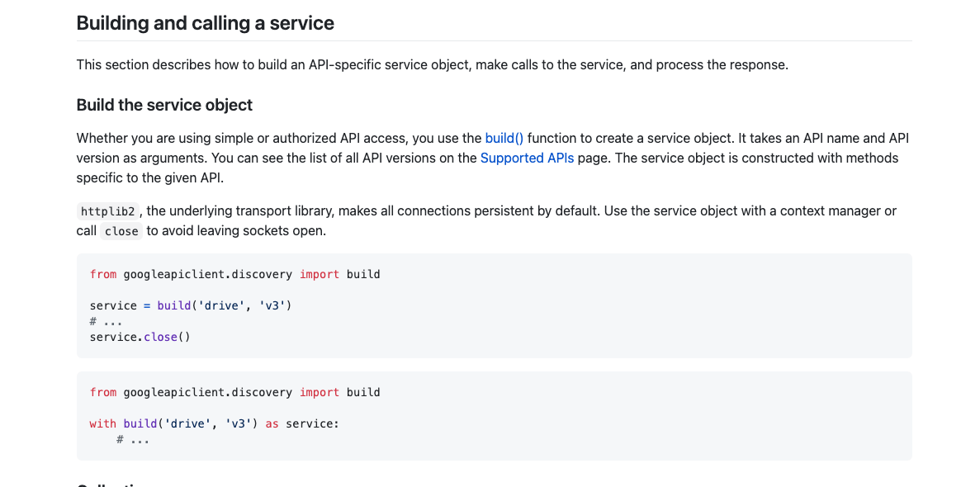Viewport: 980px width, 487px height.
Task: Click the "Building and calling a service" heading
Action: click(x=205, y=22)
